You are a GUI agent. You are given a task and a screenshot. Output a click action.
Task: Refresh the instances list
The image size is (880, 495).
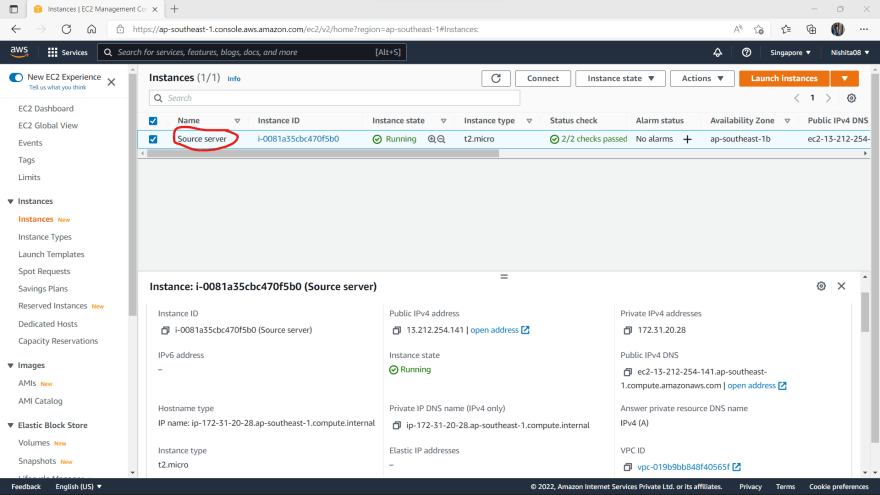pos(496,79)
